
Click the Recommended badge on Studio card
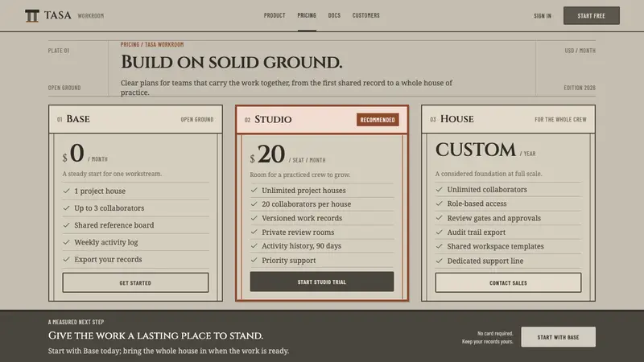click(x=378, y=120)
